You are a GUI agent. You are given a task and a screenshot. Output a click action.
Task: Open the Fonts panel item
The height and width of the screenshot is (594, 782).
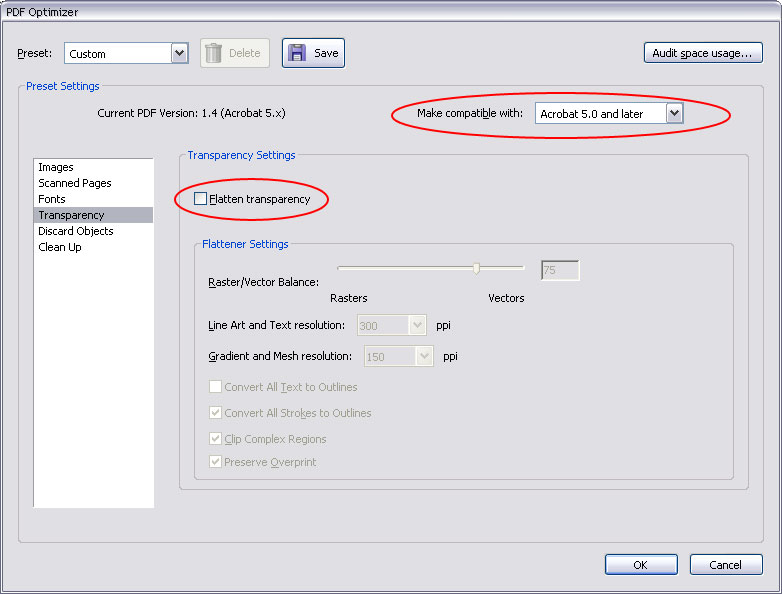93,199
